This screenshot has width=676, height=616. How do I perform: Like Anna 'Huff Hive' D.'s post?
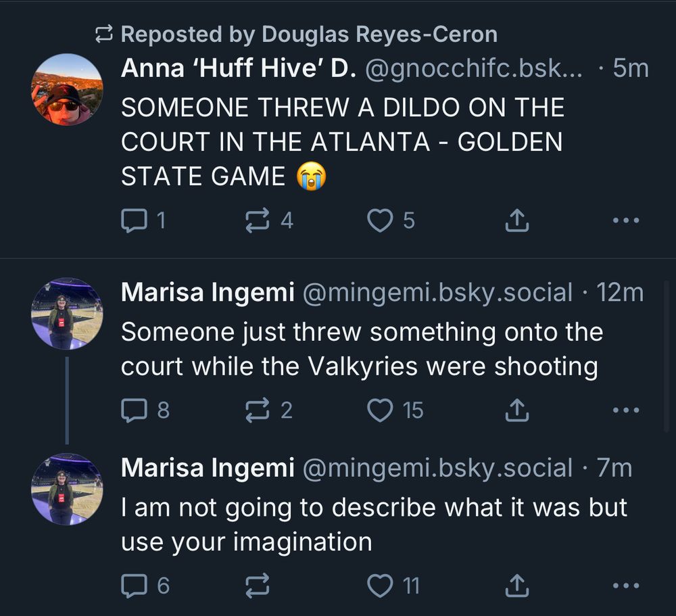380,220
